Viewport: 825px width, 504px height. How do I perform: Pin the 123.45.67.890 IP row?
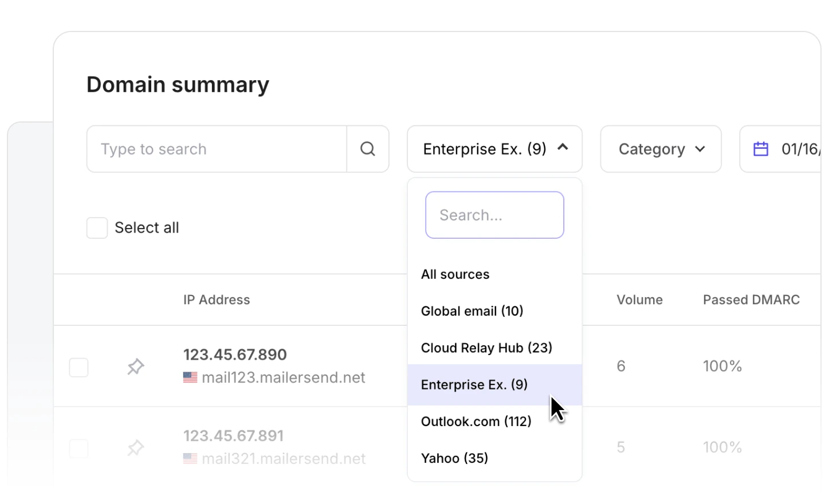point(136,367)
